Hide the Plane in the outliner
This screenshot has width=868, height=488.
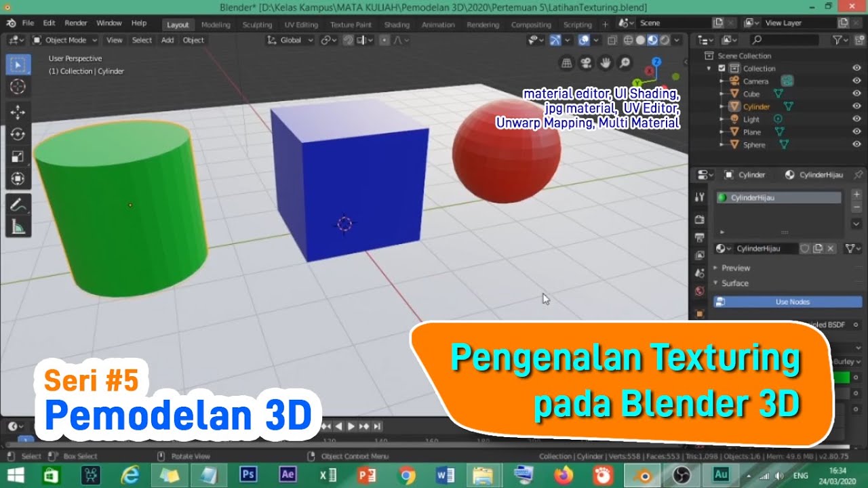[x=856, y=131]
